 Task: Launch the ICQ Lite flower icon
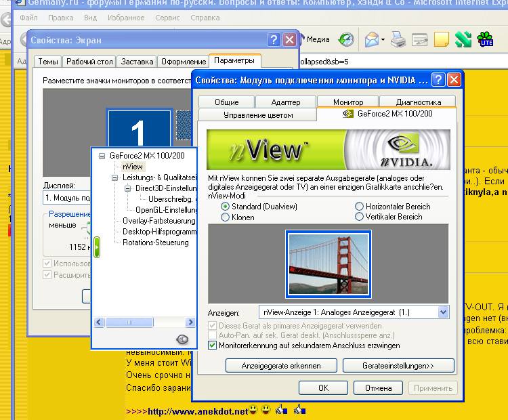485,39
